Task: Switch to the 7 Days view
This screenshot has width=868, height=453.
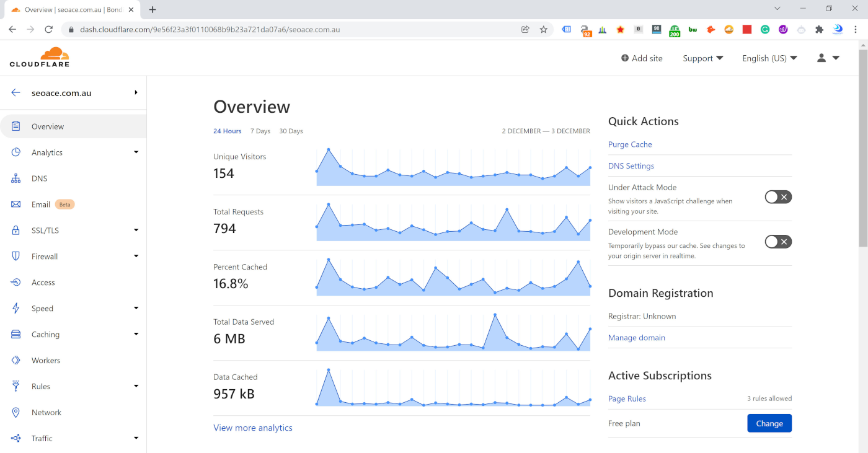Action: pos(260,131)
